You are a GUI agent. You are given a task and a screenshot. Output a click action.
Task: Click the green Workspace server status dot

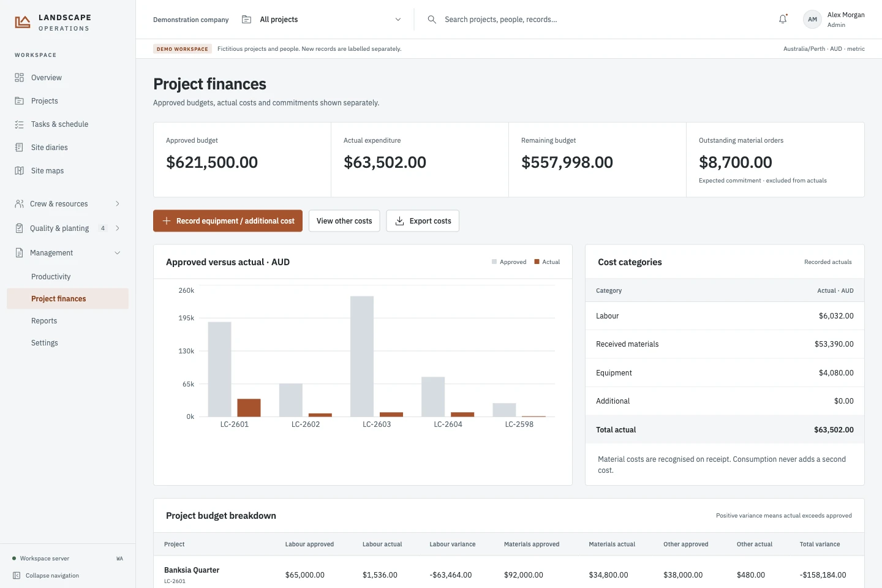click(14, 559)
